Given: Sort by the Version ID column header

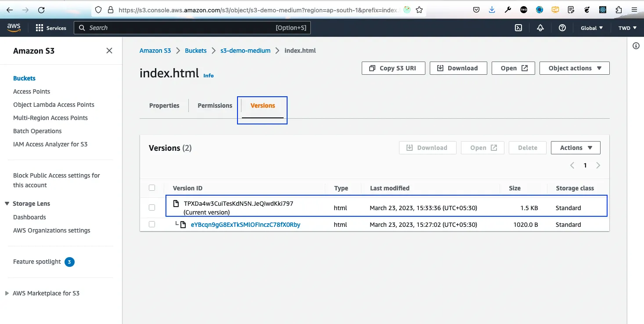Looking at the screenshot, I should pos(187,188).
